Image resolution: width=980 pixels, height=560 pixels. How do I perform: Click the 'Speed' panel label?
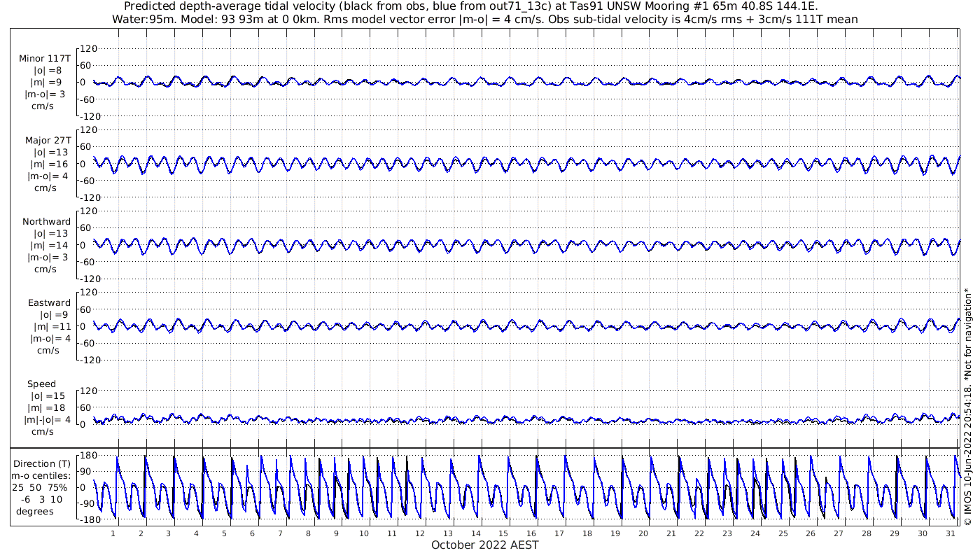(41, 384)
